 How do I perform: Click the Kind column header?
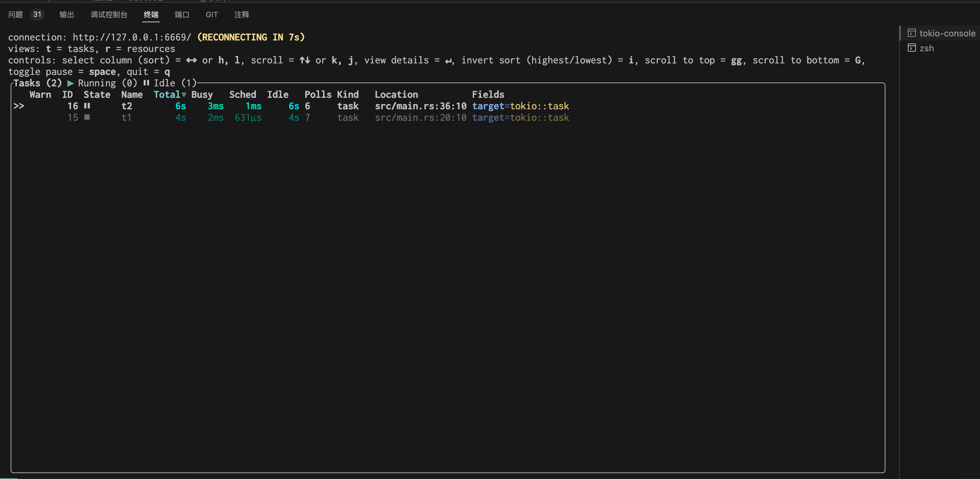tap(348, 95)
